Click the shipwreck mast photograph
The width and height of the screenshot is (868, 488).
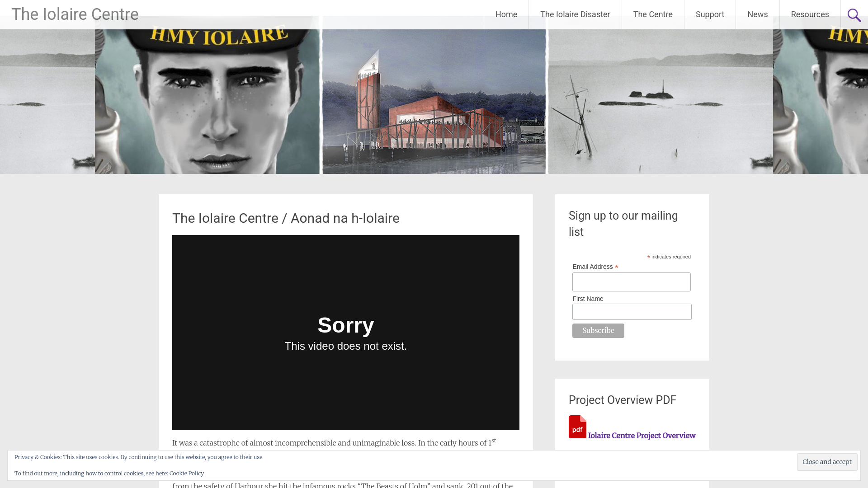pyautogui.click(x=660, y=102)
